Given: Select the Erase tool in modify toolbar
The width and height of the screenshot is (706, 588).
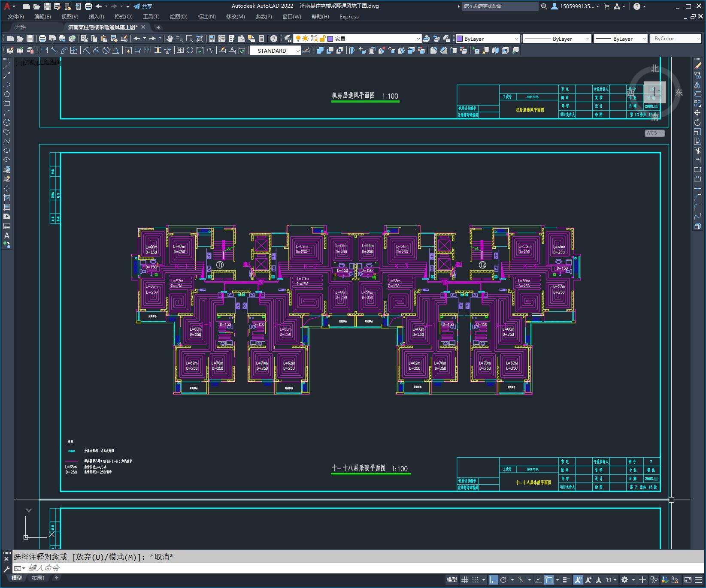Looking at the screenshot, I should point(697,66).
